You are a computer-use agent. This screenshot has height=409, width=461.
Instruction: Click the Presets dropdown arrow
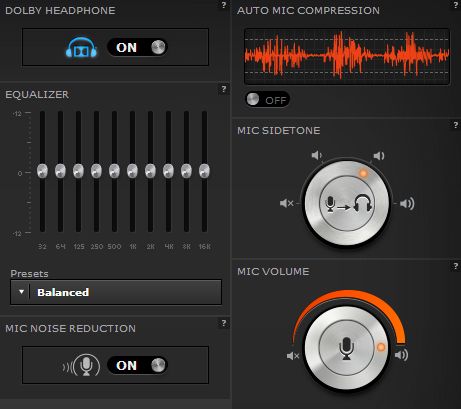tap(21, 292)
